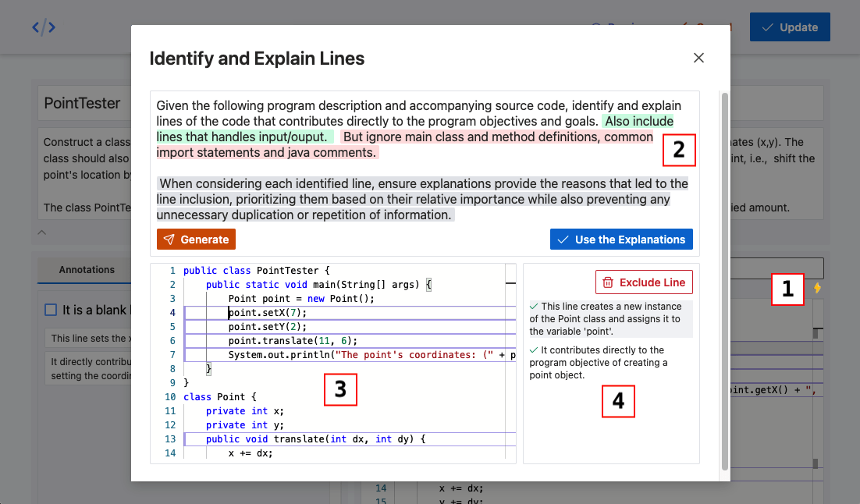Click explanation 'It contributes directly to the program objective'
The height and width of the screenshot is (504, 860).
[x=599, y=363]
